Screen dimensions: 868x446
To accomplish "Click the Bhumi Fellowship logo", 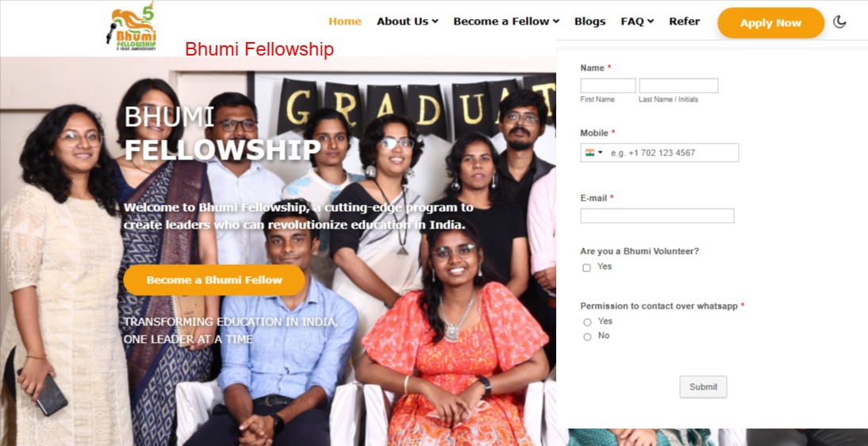I will (131, 27).
